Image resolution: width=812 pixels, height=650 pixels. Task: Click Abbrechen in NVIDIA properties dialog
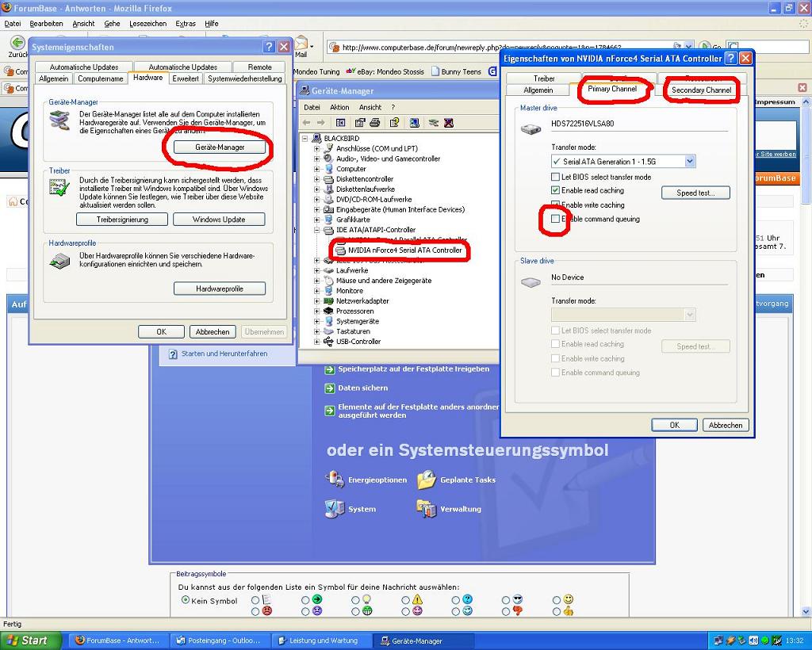[726, 425]
